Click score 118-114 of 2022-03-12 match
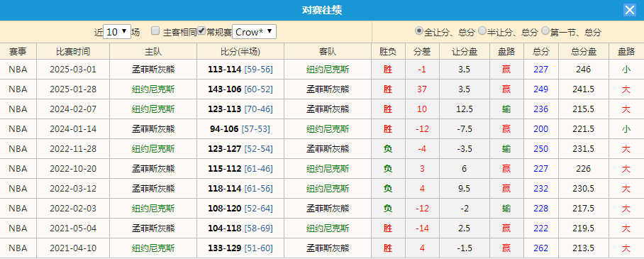The image size is (644, 259). pos(225,188)
